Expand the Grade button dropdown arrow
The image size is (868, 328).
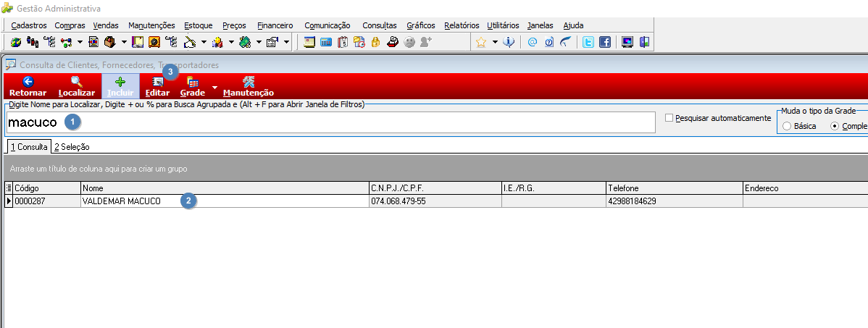pos(214,88)
